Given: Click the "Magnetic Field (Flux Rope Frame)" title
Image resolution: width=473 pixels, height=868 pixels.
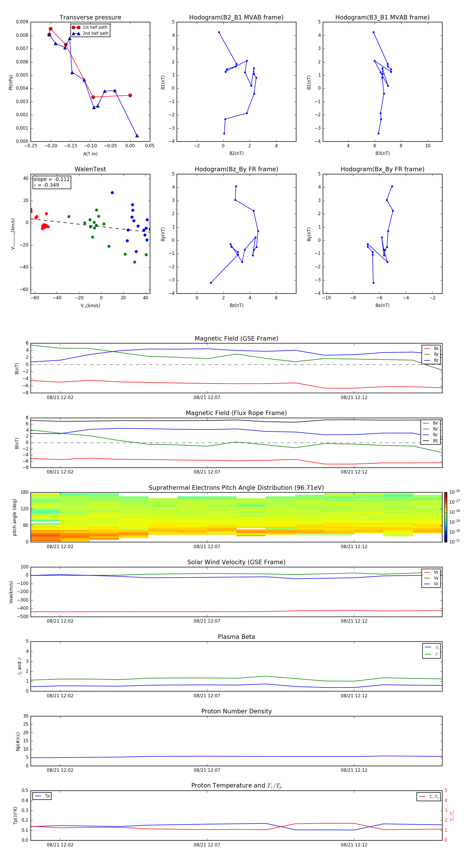Looking at the screenshot, I should point(236,413).
